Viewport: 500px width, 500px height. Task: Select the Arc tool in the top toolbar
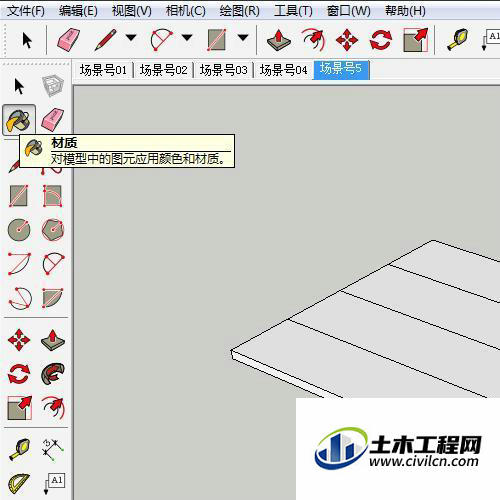pos(162,40)
